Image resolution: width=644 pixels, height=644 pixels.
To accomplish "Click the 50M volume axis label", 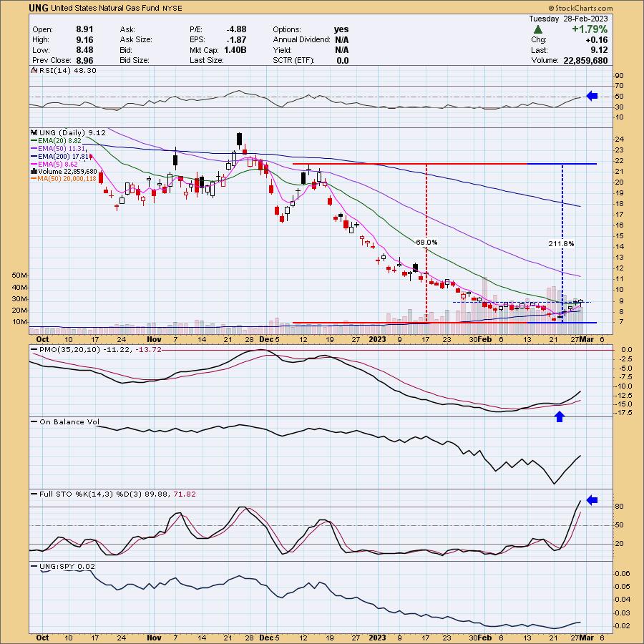I will (x=20, y=275).
